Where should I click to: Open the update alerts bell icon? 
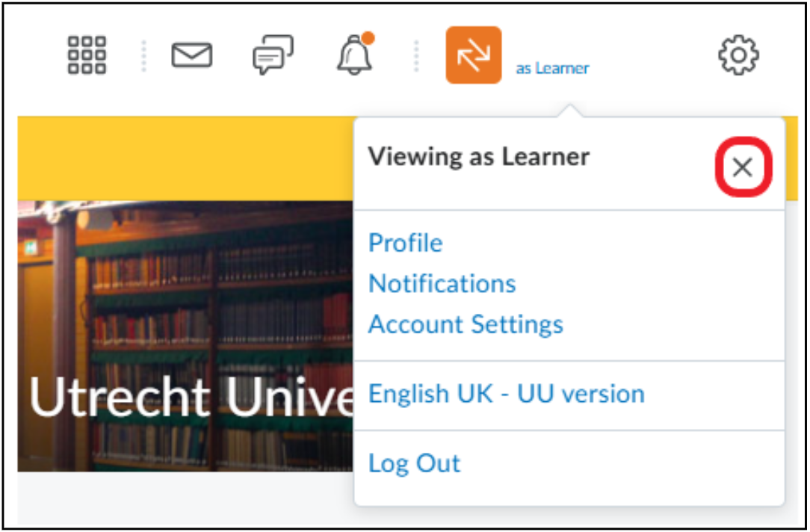[356, 54]
